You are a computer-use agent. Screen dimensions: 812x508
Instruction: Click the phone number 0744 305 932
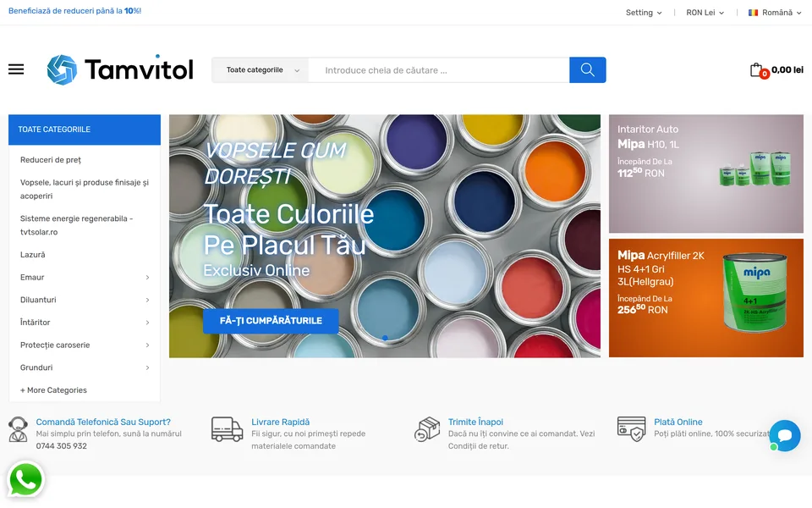tap(61, 446)
